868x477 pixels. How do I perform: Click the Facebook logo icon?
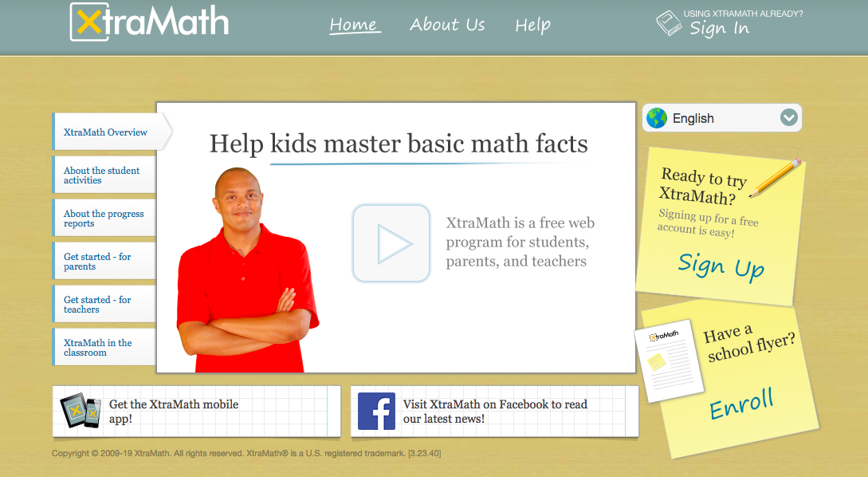click(x=376, y=411)
